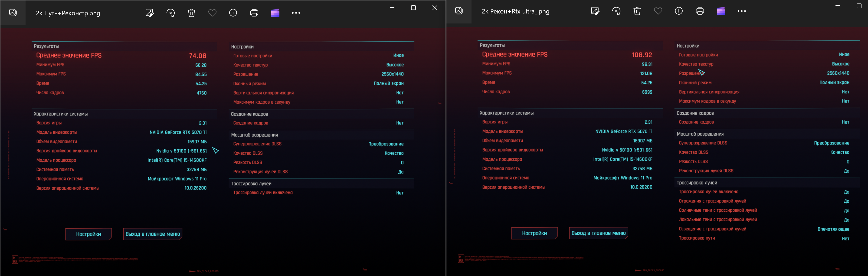Print the right window image
This screenshot has height=276, width=868.
(700, 11)
